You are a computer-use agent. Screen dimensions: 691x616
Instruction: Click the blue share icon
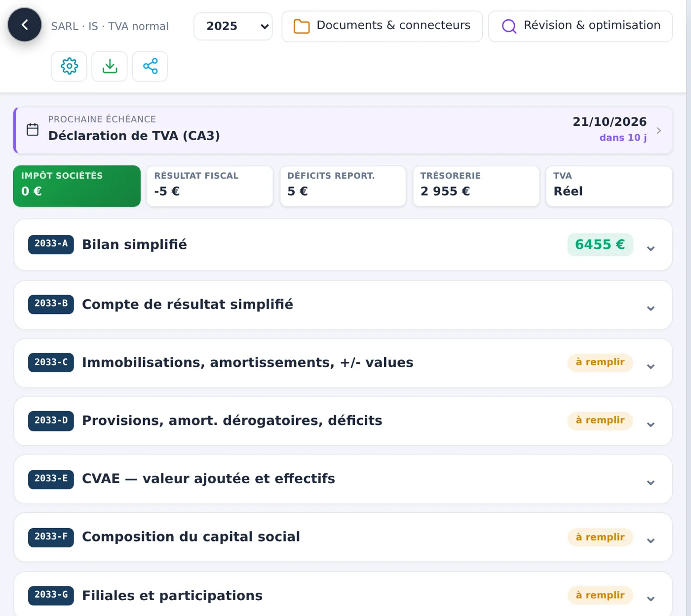[x=150, y=66]
